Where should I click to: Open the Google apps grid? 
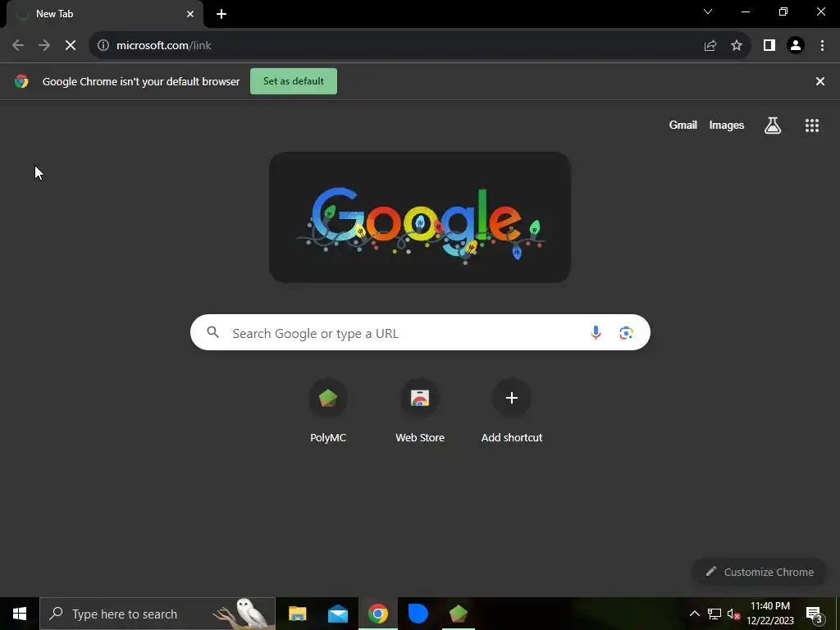[812, 126]
